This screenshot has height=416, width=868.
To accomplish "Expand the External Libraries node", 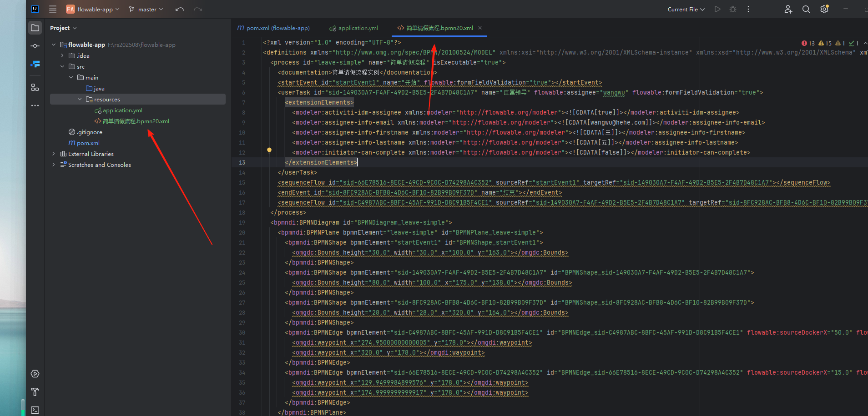I will coord(53,154).
